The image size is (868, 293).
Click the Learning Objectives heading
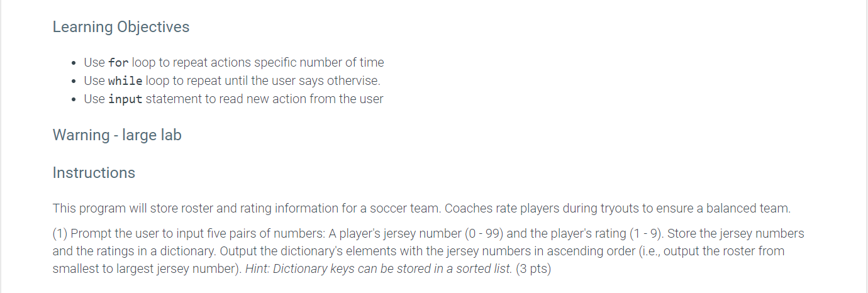click(x=121, y=27)
